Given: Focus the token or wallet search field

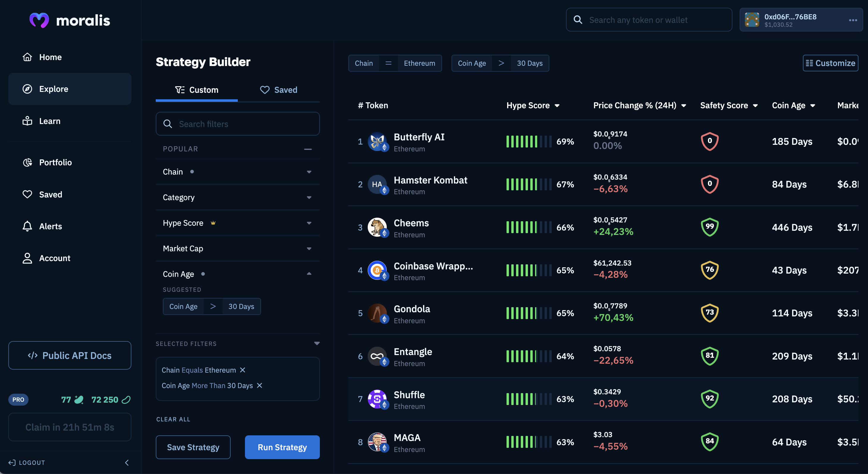Looking at the screenshot, I should (x=649, y=20).
